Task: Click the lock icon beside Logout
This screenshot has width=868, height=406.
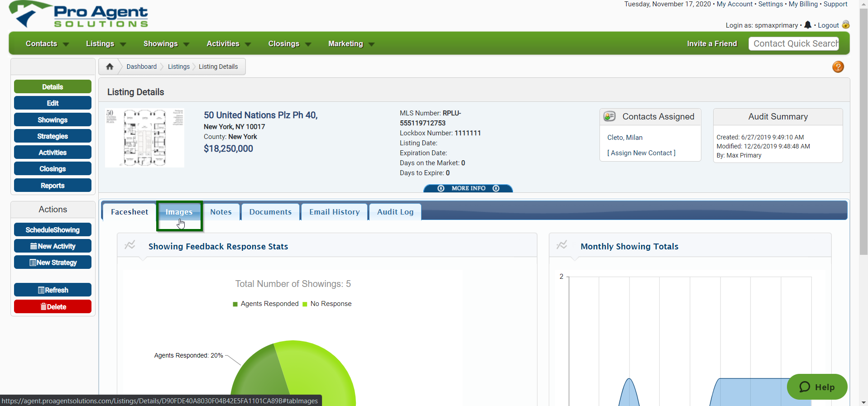Action: point(845,24)
